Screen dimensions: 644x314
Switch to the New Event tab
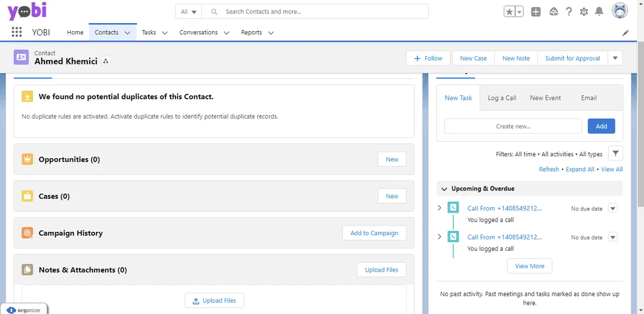(x=545, y=98)
